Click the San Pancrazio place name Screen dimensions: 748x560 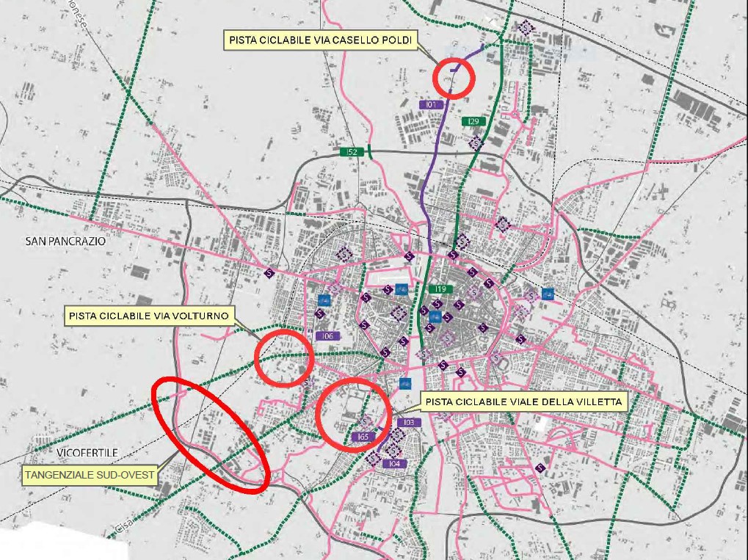pyautogui.click(x=65, y=241)
